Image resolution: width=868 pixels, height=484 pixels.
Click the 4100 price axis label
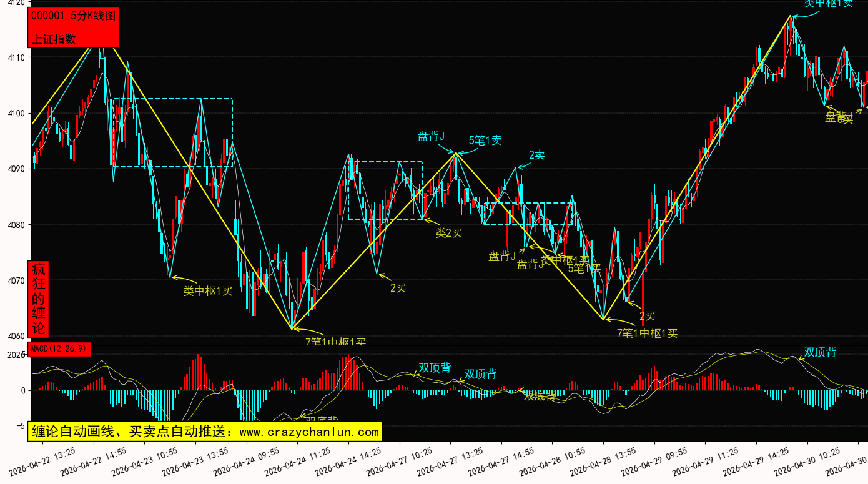point(14,113)
